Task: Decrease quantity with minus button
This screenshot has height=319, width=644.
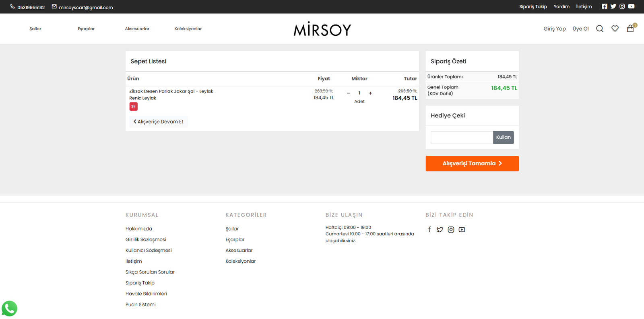Action: [x=349, y=93]
